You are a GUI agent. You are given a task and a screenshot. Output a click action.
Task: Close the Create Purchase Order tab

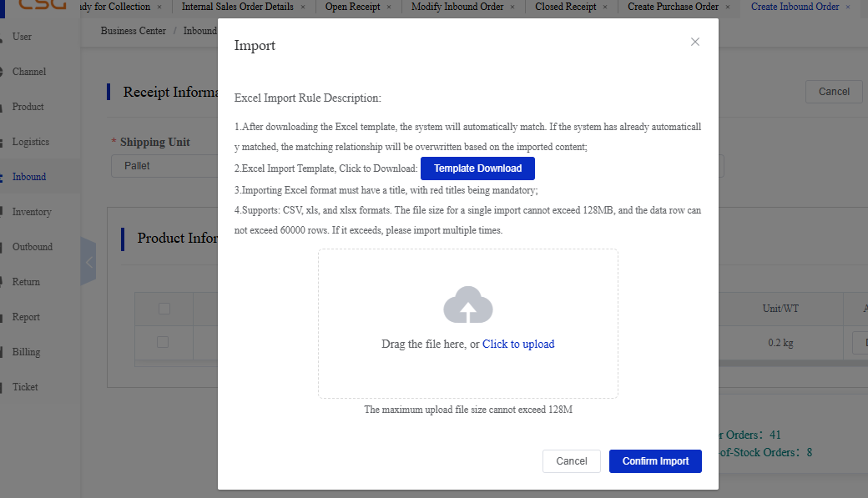point(728,8)
